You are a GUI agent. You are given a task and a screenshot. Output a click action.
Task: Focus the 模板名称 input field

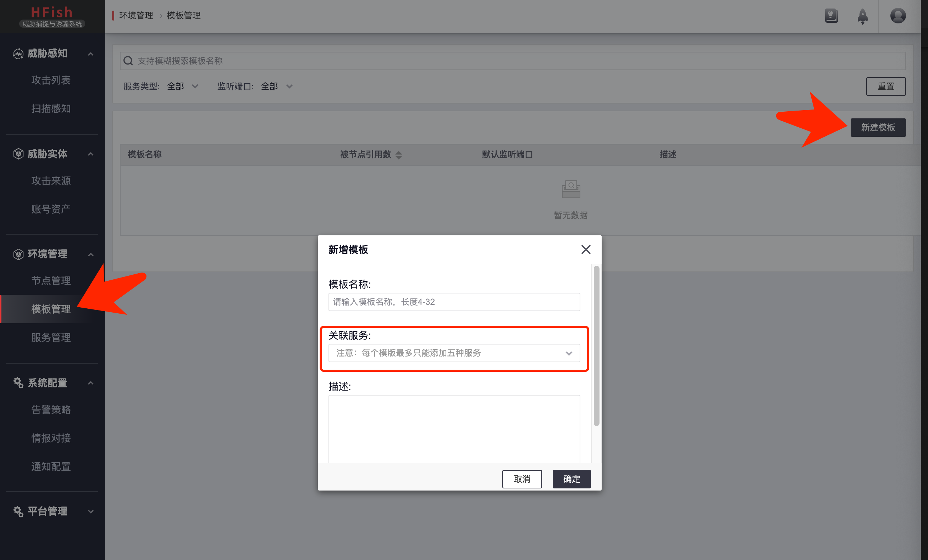point(454,302)
